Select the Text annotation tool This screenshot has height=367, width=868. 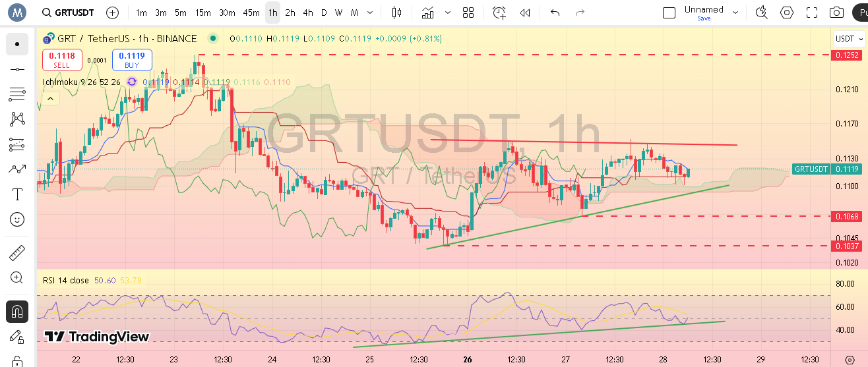pyautogui.click(x=17, y=194)
